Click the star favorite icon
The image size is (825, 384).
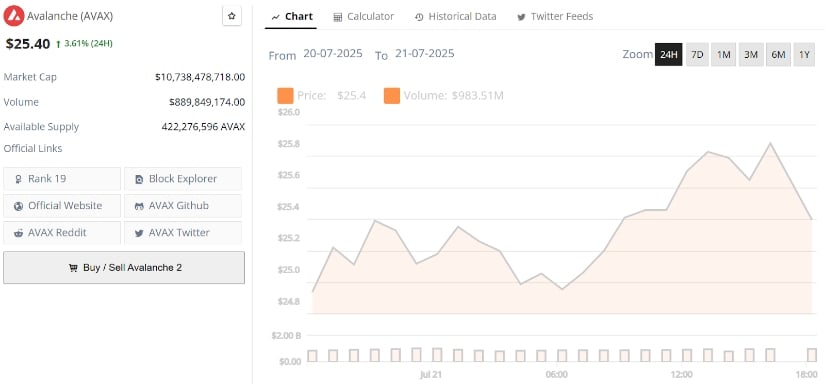232,16
